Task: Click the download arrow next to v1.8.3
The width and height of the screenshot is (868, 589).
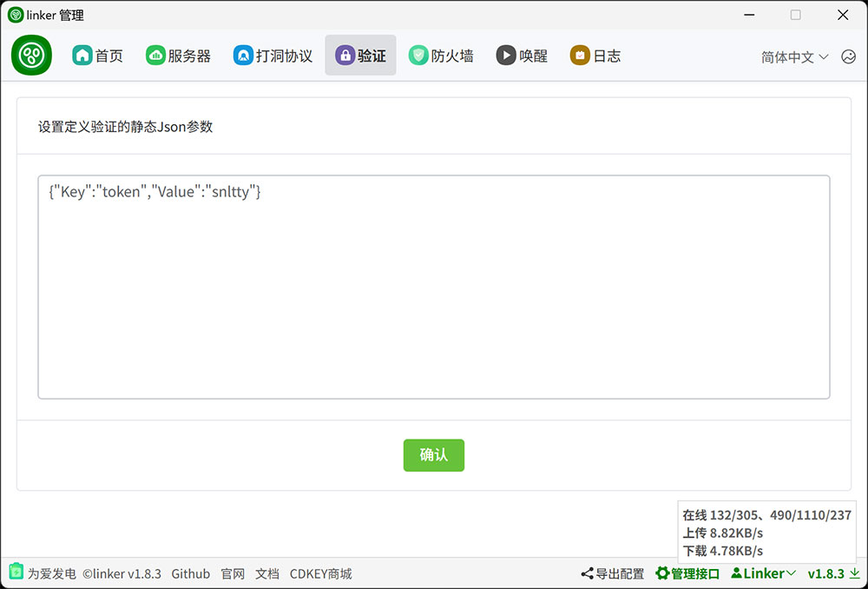Action: (854, 573)
